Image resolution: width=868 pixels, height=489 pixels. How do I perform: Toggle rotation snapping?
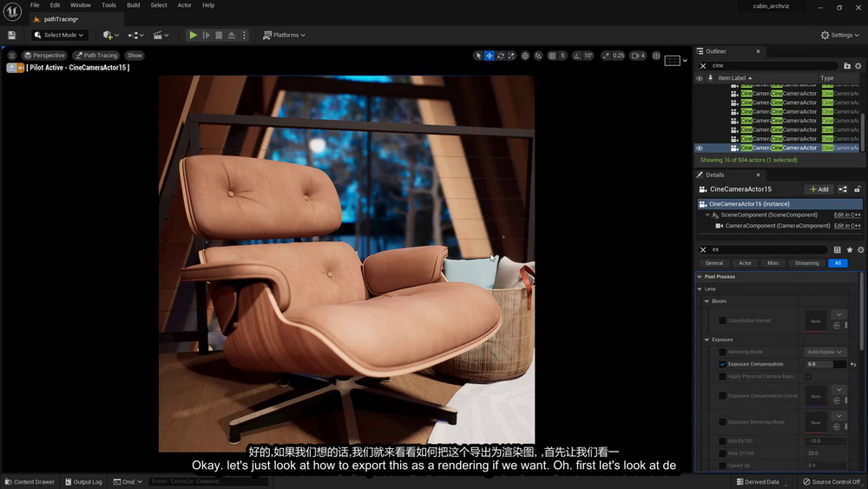577,56
